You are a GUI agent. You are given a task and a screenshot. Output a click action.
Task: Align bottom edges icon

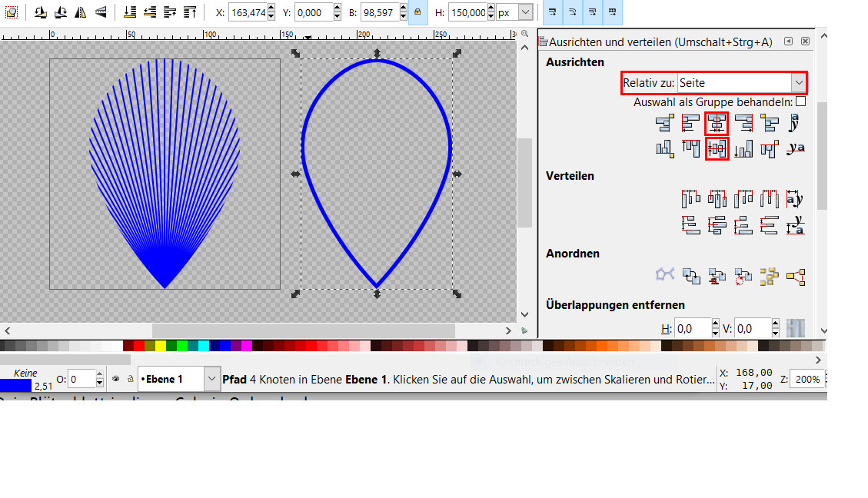coord(743,149)
